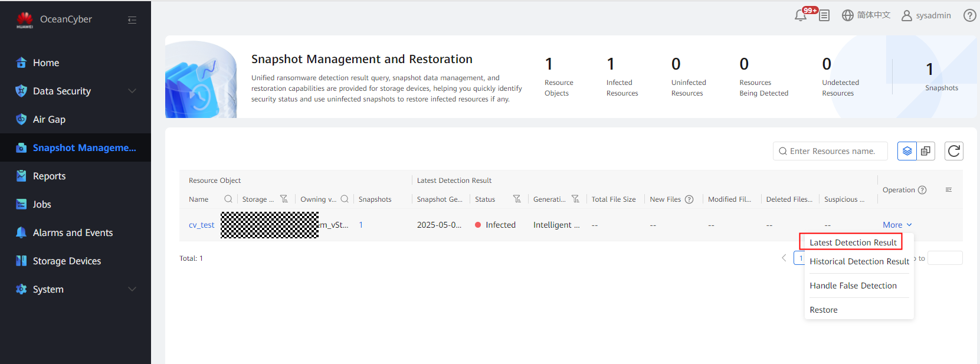This screenshot has width=980, height=364.
Task: Open the task list icon in header
Action: (824, 16)
